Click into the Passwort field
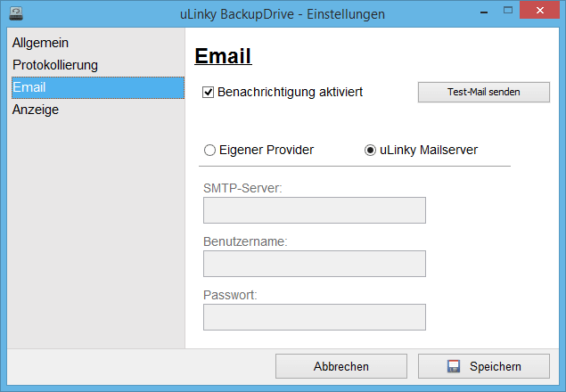Screen dimensions: 566x392 click(x=315, y=317)
